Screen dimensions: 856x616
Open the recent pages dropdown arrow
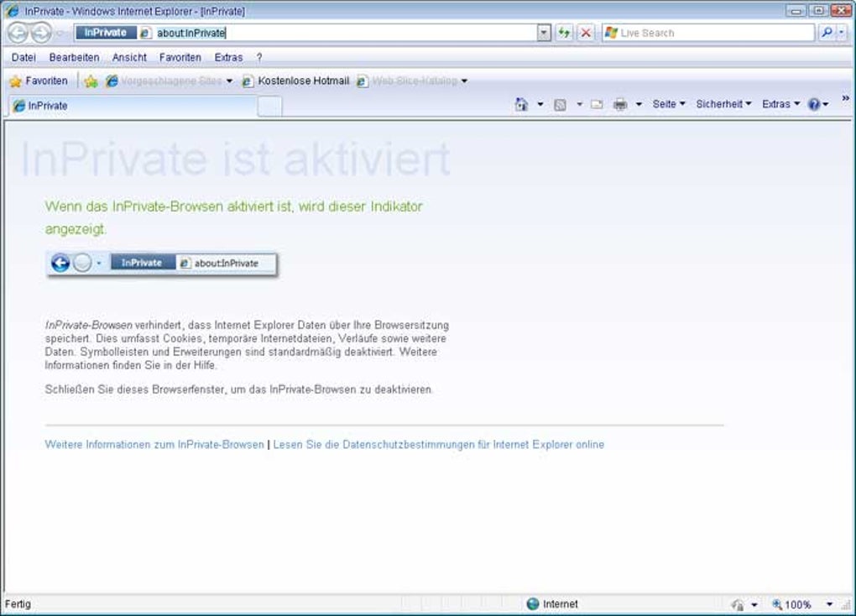click(60, 34)
